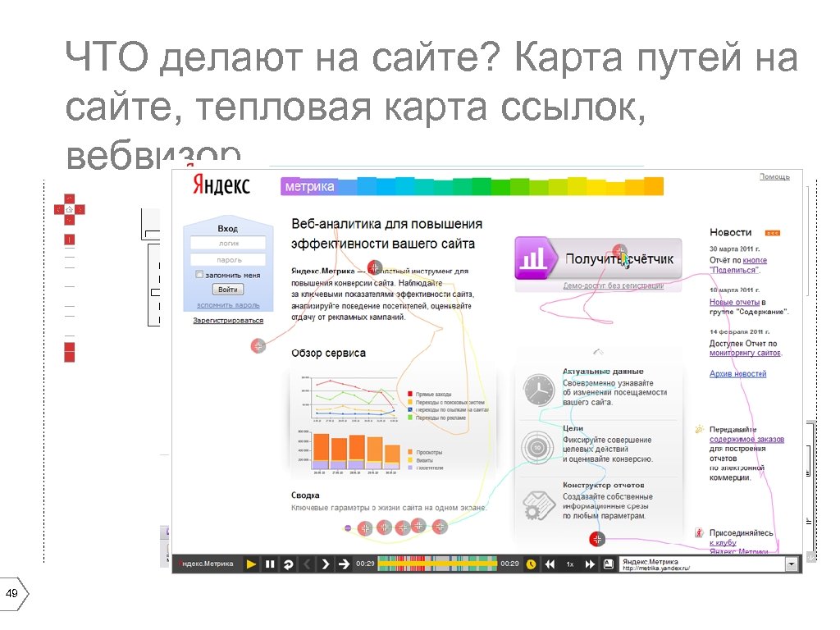Click the Войти button
Screen dimensions: 840x630
(x=228, y=290)
